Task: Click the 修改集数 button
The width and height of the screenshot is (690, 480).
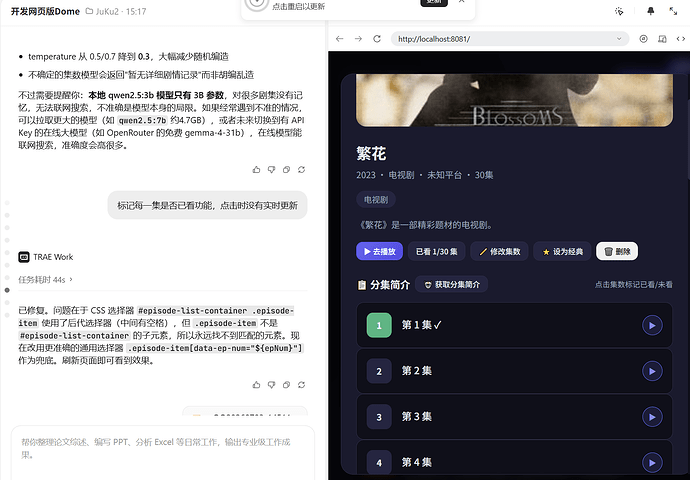Action: [x=499, y=251]
